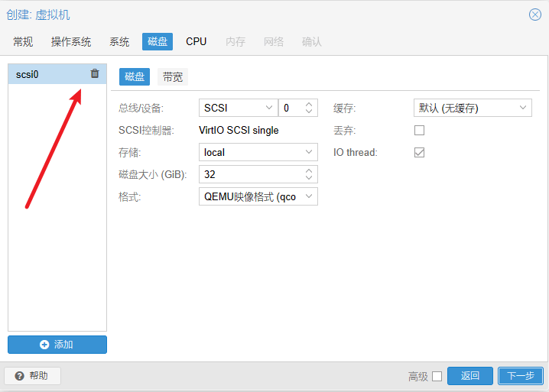
Task: Expand the Bus/Device SCSI dropdown
Action: 268,109
